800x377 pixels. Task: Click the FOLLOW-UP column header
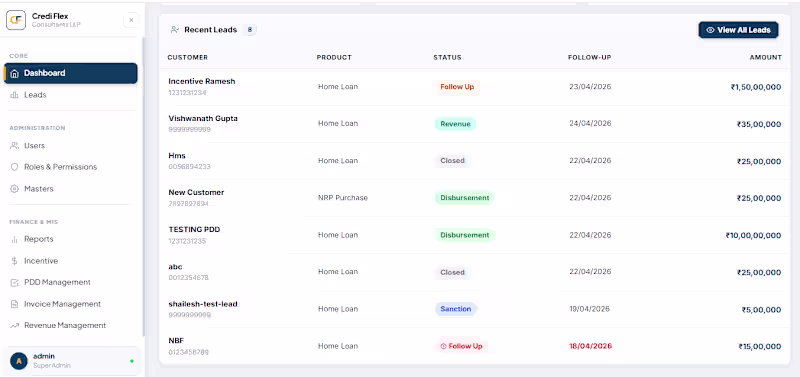point(589,57)
